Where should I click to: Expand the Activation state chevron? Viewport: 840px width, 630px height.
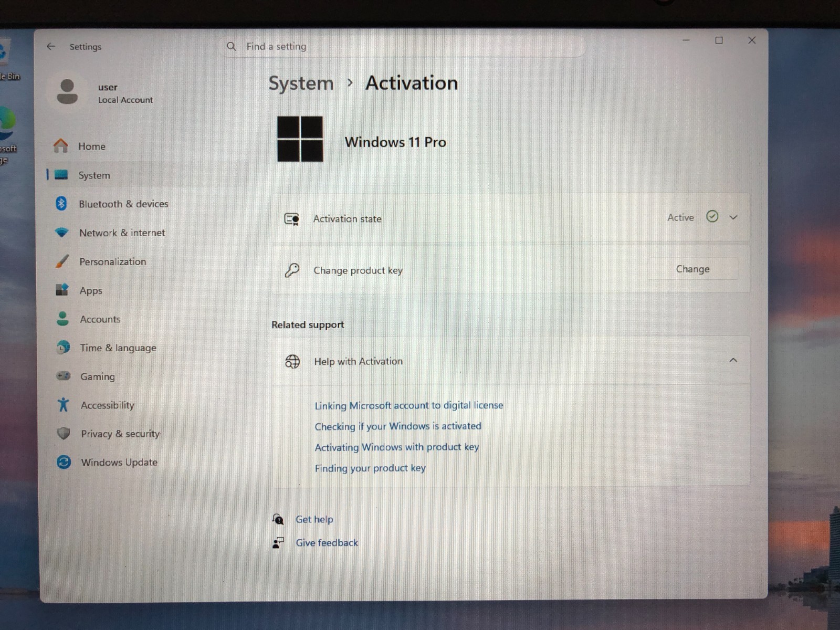(733, 217)
